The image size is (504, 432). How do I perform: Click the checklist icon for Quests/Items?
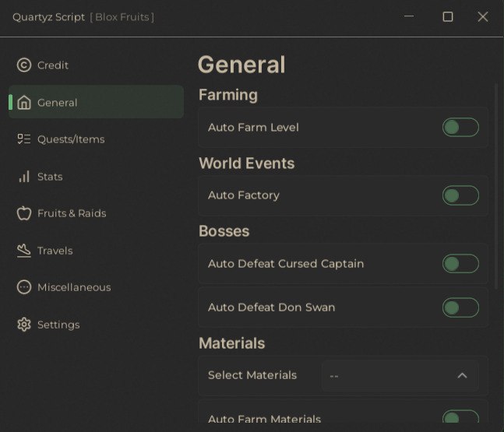click(24, 139)
